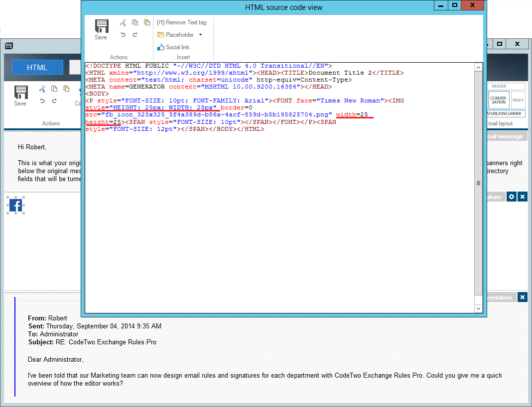Click Copy icon in source view toolbar
Viewport: 532px width, 407px height.
135,22
